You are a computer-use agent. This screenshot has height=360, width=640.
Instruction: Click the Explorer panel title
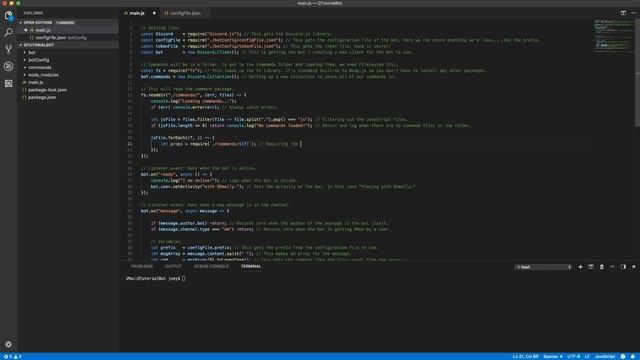click(x=33, y=13)
